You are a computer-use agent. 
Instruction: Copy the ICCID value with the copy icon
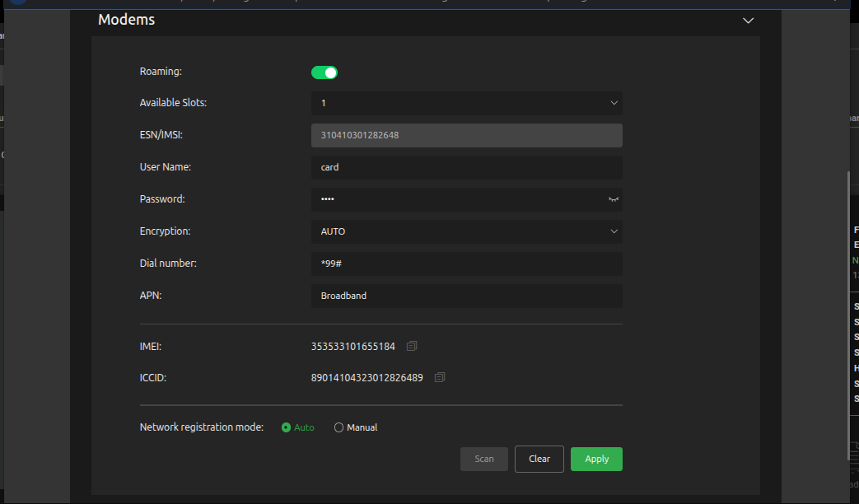pos(440,378)
